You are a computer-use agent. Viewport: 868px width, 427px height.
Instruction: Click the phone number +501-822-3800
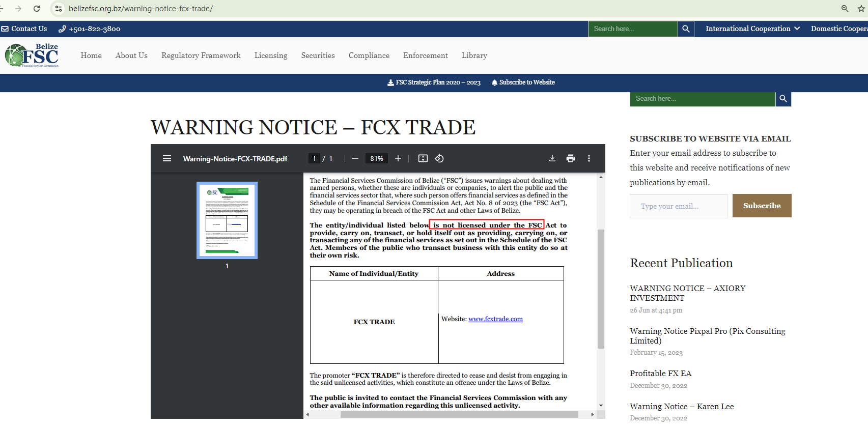(90, 29)
